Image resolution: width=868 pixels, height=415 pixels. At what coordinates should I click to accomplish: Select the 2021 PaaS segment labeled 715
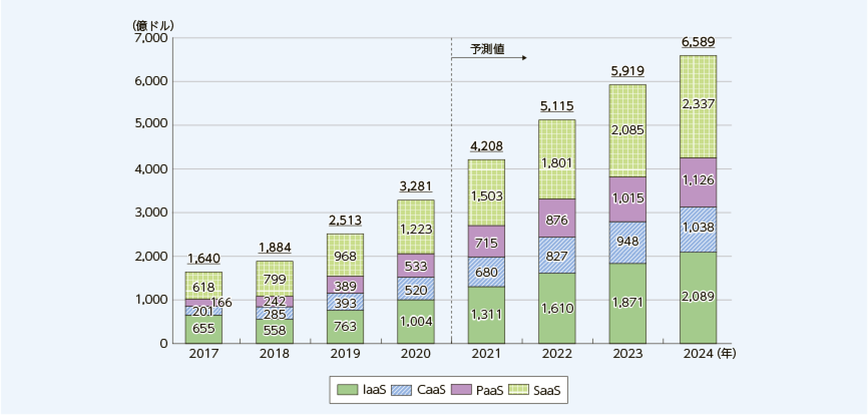click(486, 242)
